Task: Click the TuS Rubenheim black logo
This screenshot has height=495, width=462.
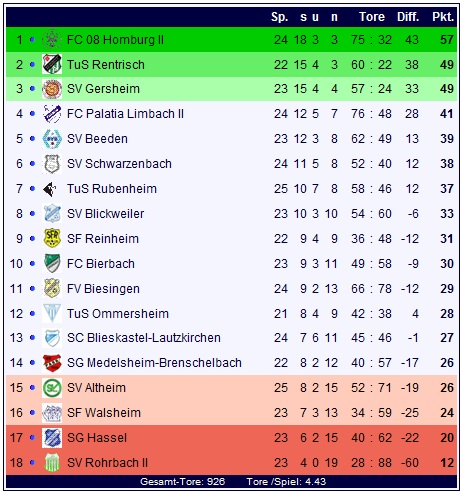Action: (50, 189)
